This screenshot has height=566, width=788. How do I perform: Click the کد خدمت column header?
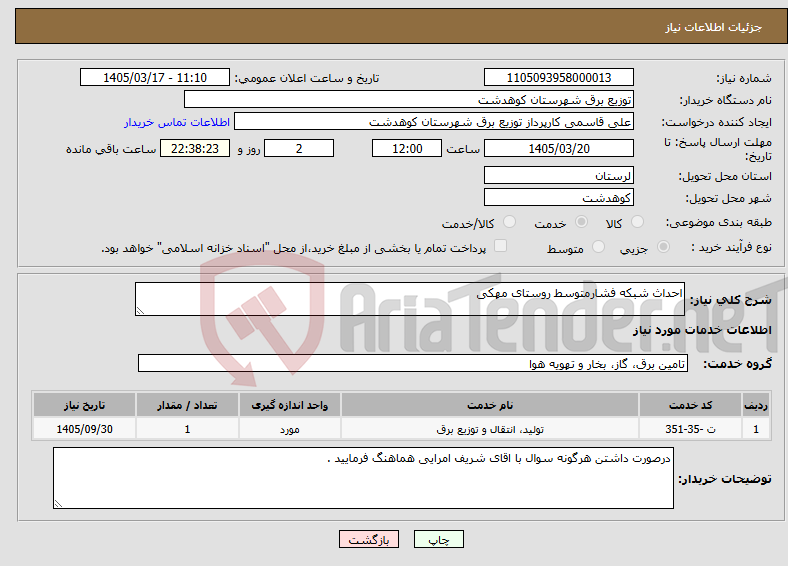tap(691, 405)
